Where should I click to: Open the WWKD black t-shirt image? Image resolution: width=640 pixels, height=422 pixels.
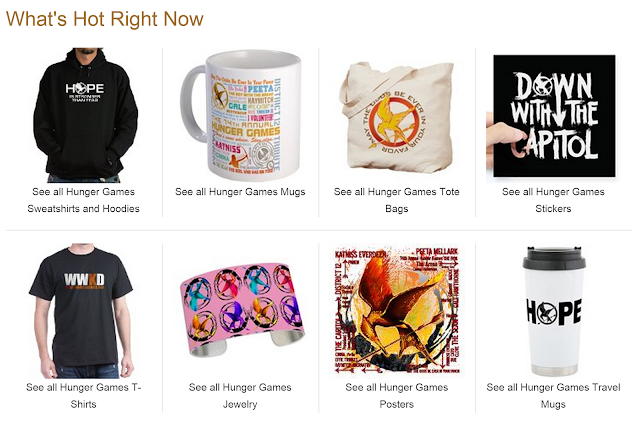(82, 311)
